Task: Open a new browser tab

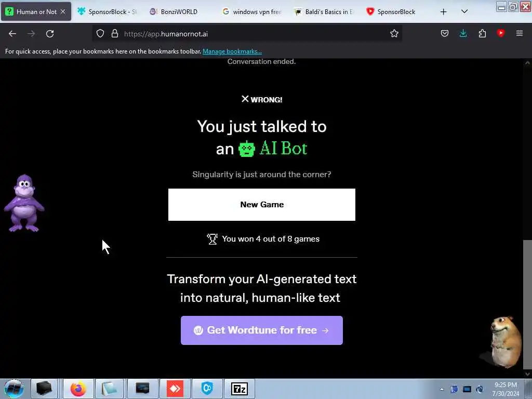Action: point(444,12)
